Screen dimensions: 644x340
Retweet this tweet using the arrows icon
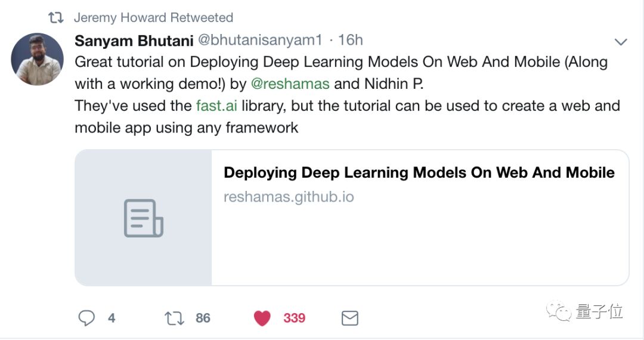[174, 318]
